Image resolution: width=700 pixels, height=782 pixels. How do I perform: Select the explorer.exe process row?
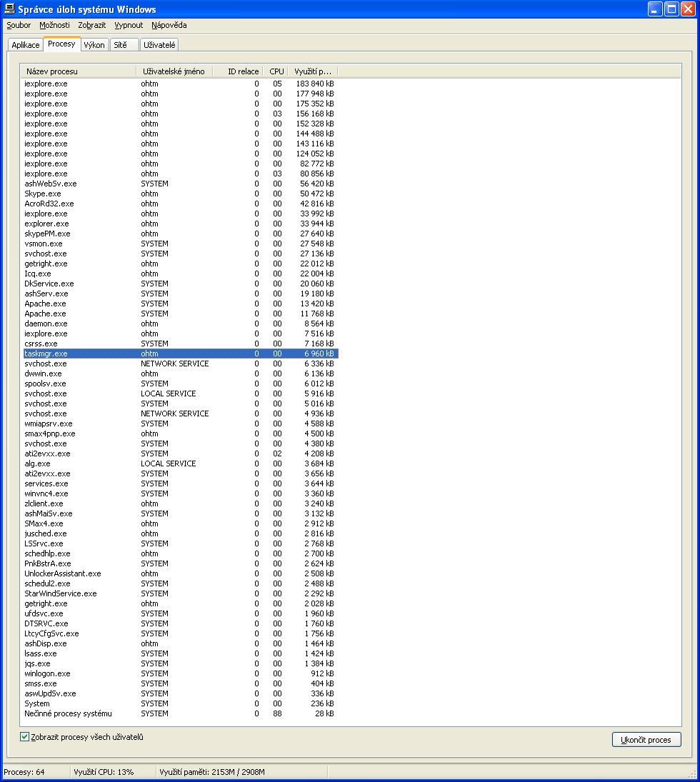click(46, 224)
